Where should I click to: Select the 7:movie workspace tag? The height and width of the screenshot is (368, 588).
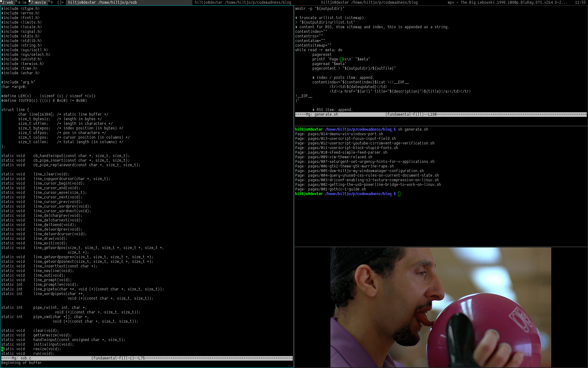coord(38,2)
